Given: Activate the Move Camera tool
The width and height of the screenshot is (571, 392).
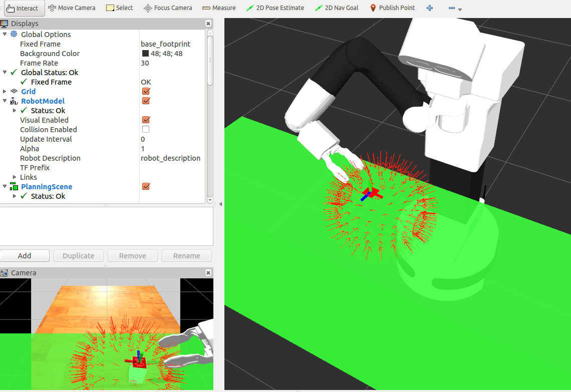Looking at the screenshot, I should 73,8.
